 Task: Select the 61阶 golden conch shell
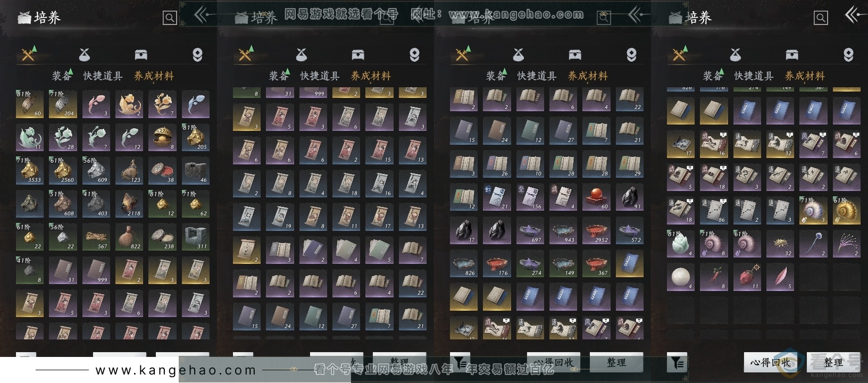847,210
